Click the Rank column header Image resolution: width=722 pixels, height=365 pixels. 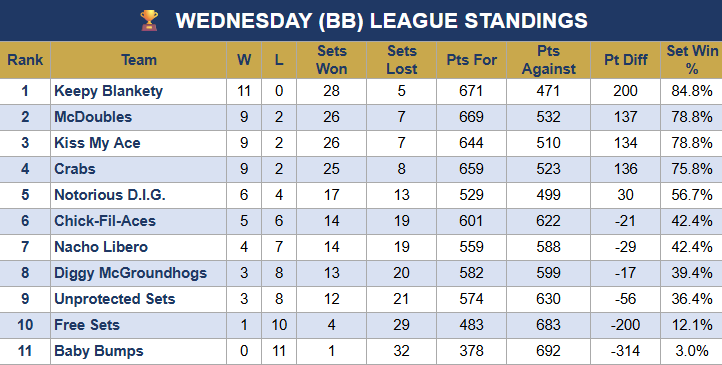coord(25,60)
